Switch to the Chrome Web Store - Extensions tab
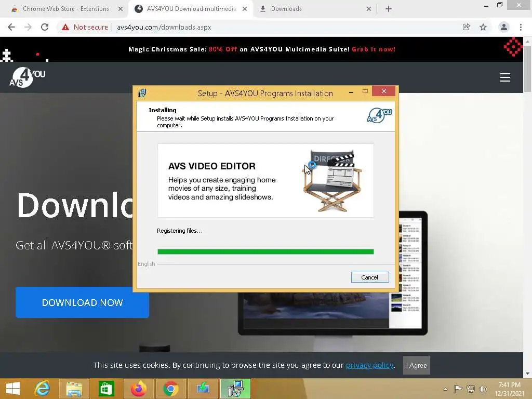This screenshot has width=532, height=399. (66, 9)
